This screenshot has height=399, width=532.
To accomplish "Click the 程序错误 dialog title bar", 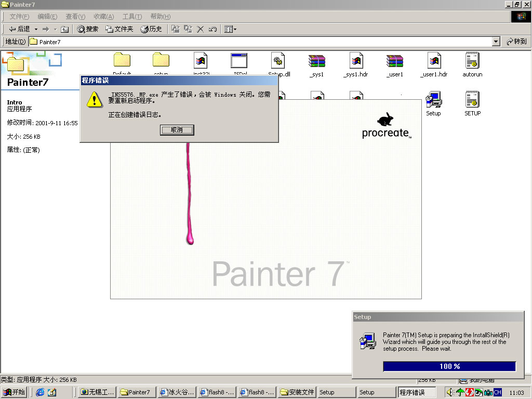I will 179,81.
